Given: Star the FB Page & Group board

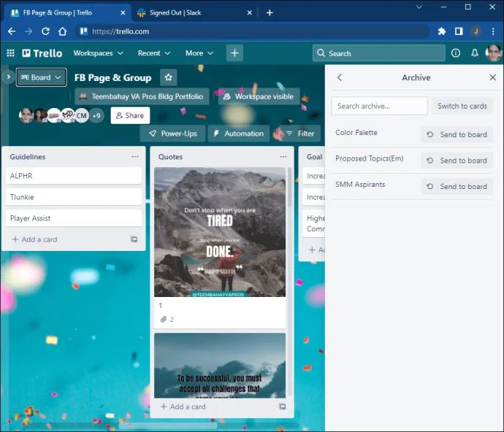Looking at the screenshot, I should point(169,77).
